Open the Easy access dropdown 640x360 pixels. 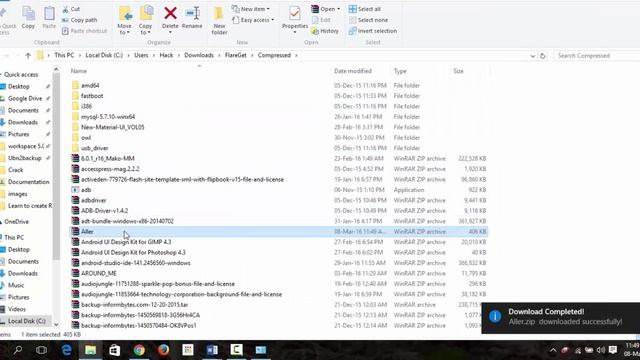253,20
